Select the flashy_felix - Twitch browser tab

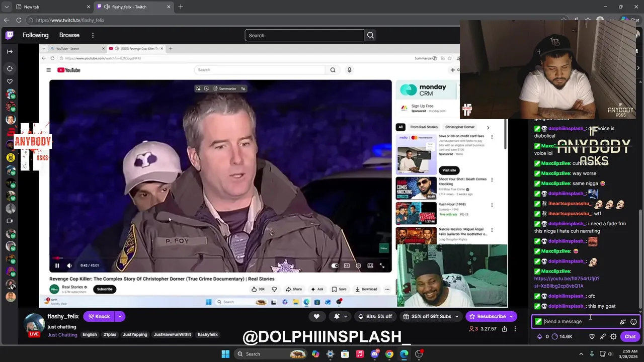pos(134,7)
